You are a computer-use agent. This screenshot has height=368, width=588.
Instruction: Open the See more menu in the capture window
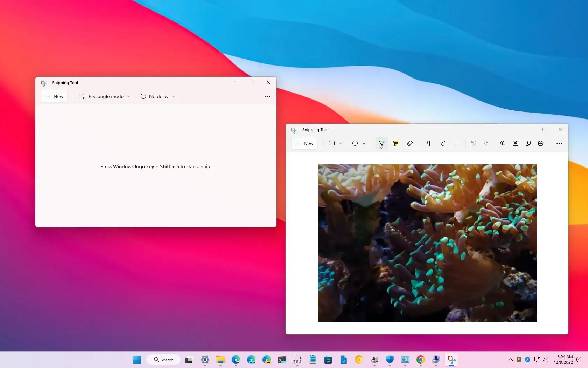click(267, 97)
